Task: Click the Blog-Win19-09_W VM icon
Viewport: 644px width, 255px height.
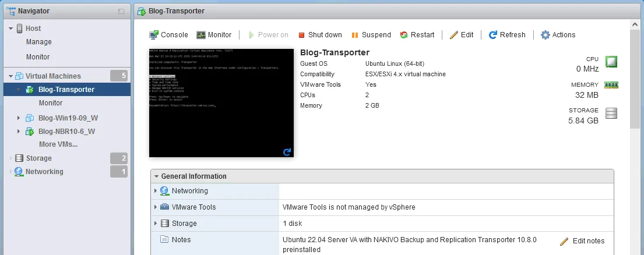Action: 30,118
